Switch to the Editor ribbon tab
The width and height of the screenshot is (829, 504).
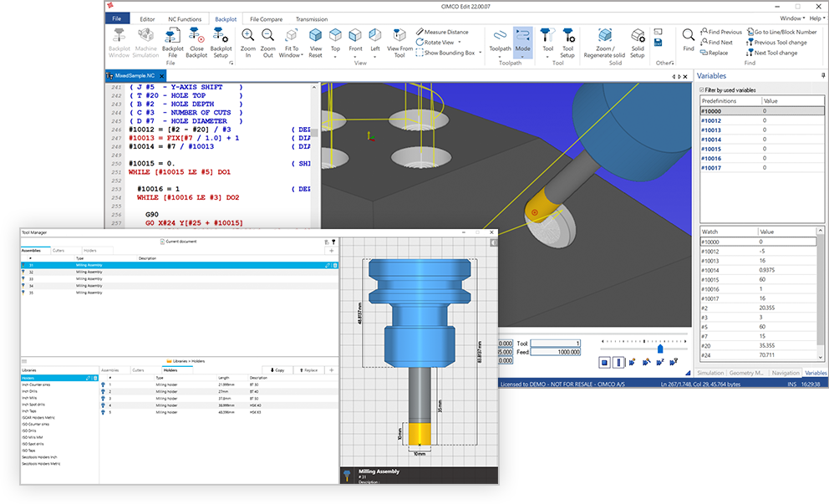(147, 19)
